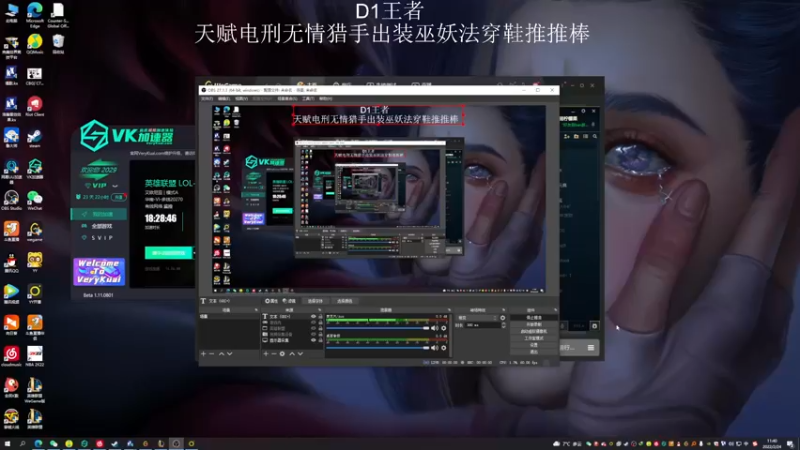Screen dimensions: 800x450
Task: Open 文件(F) menu in OBS
Action: [207, 98]
